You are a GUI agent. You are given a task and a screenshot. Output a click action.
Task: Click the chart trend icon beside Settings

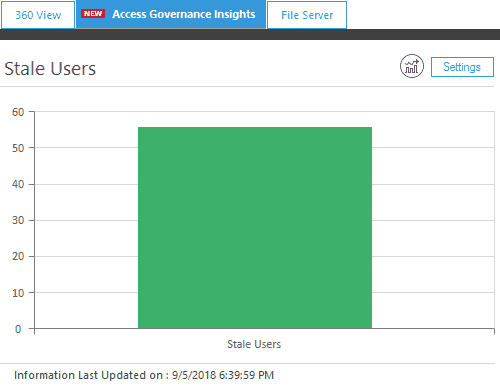[412, 66]
